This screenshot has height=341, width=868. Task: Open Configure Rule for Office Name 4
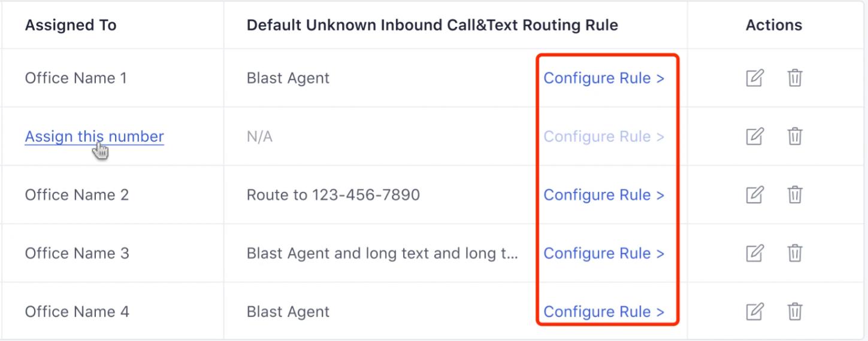(604, 312)
